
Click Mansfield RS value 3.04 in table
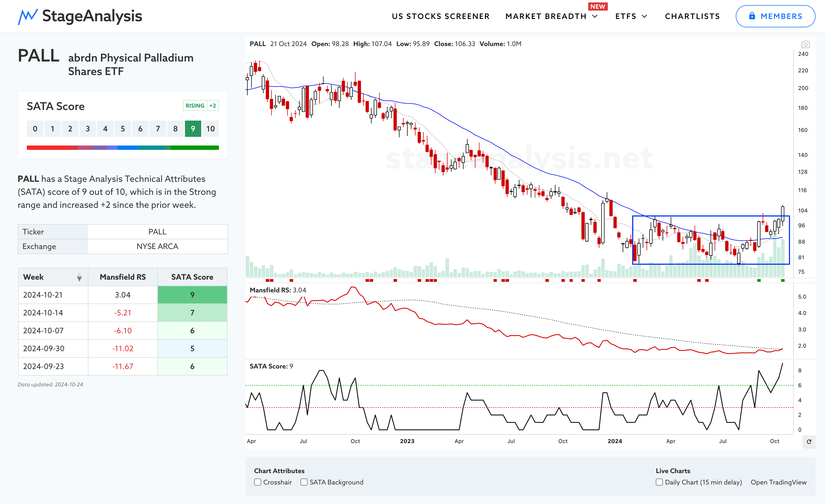pos(123,295)
